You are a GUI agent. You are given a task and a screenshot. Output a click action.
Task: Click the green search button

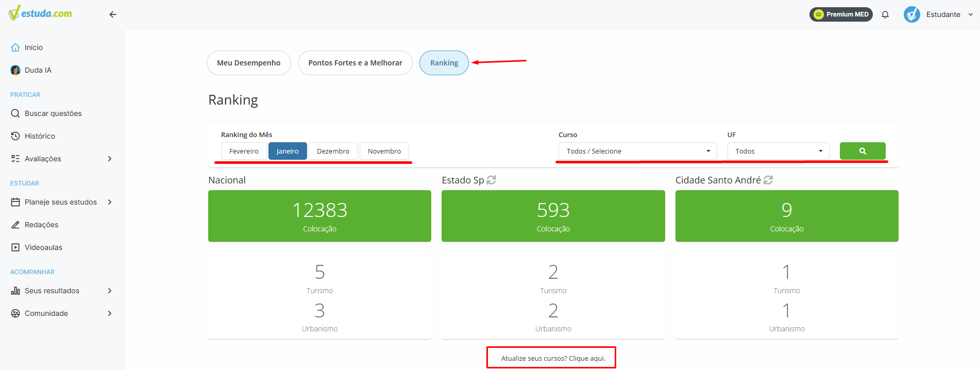(863, 151)
